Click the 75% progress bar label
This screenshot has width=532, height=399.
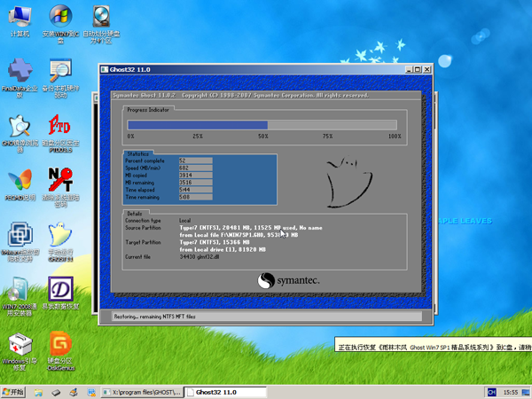(327, 136)
